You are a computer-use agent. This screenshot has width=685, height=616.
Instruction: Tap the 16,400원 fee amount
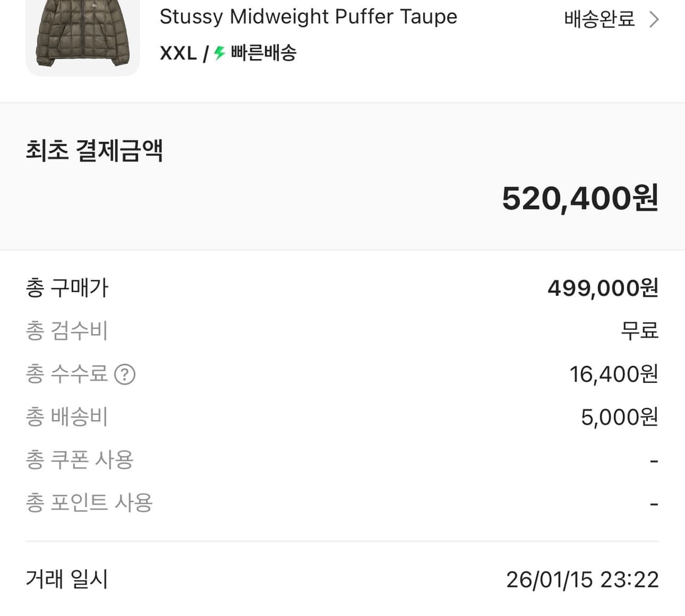pos(614,374)
